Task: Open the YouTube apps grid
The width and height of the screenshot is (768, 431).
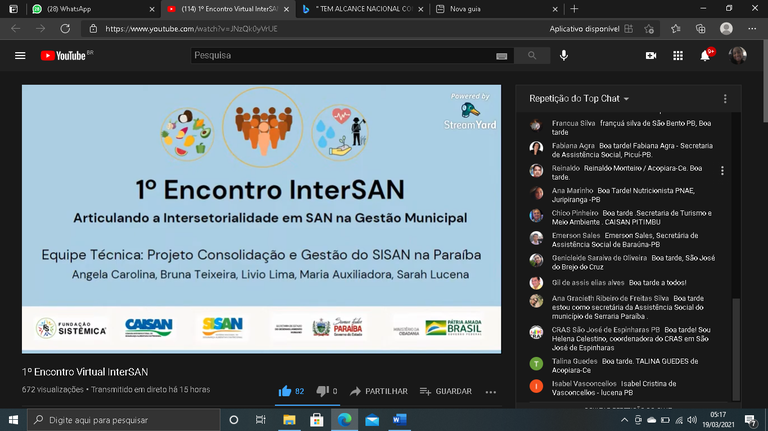Action: 678,56
